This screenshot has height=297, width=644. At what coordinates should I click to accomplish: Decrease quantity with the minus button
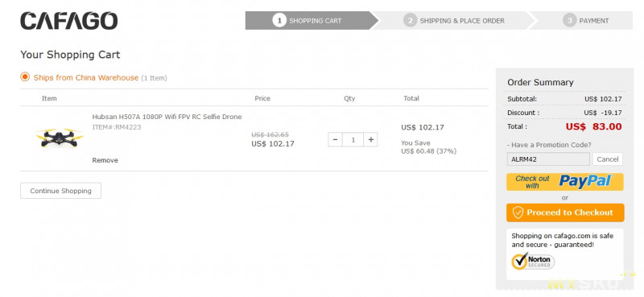[x=335, y=140]
